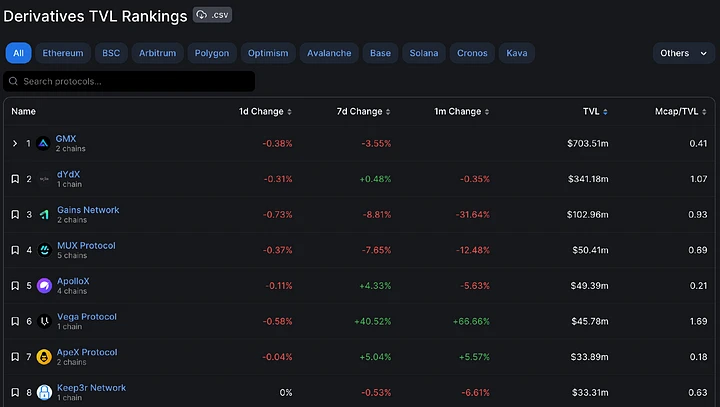Image resolution: width=720 pixels, height=407 pixels.
Task: Sort by 7d Change column header
Action: pos(362,112)
